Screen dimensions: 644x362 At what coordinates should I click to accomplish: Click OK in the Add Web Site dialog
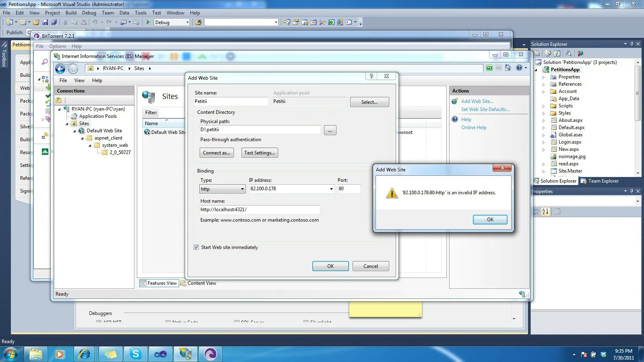point(330,266)
